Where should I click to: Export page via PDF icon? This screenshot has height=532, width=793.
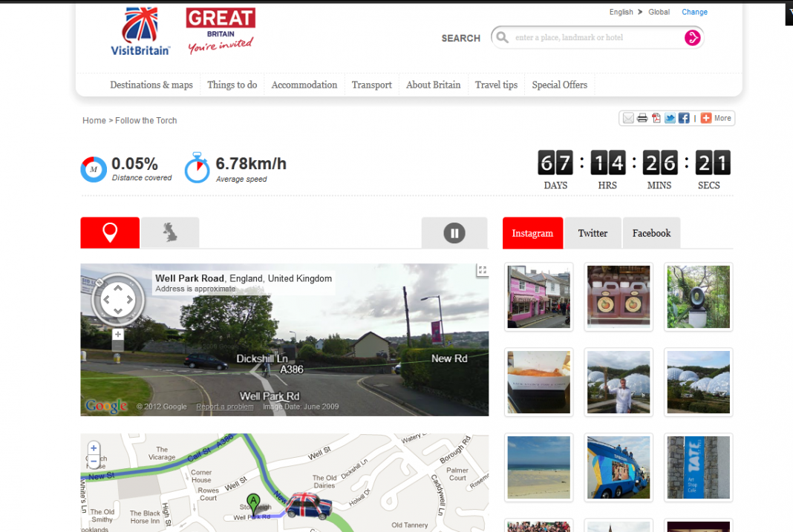tap(656, 118)
